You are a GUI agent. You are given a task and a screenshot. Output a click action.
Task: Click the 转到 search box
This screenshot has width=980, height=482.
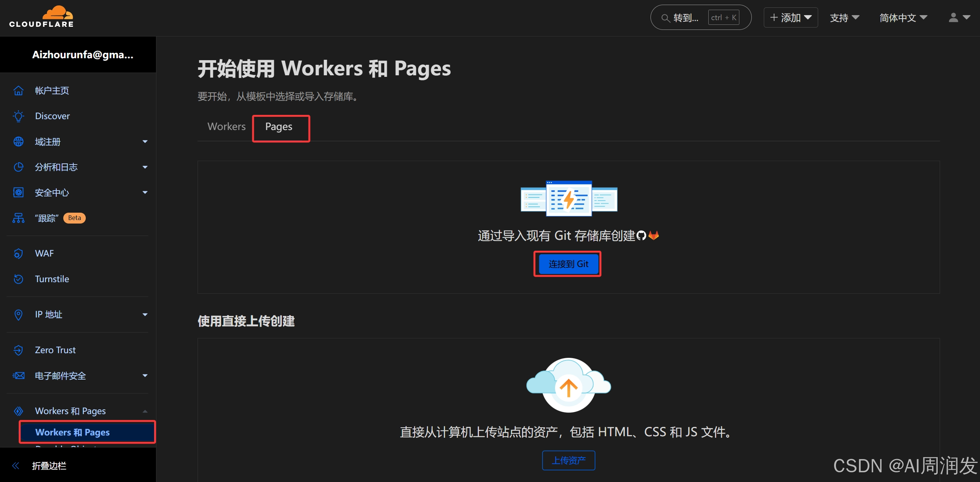685,17
